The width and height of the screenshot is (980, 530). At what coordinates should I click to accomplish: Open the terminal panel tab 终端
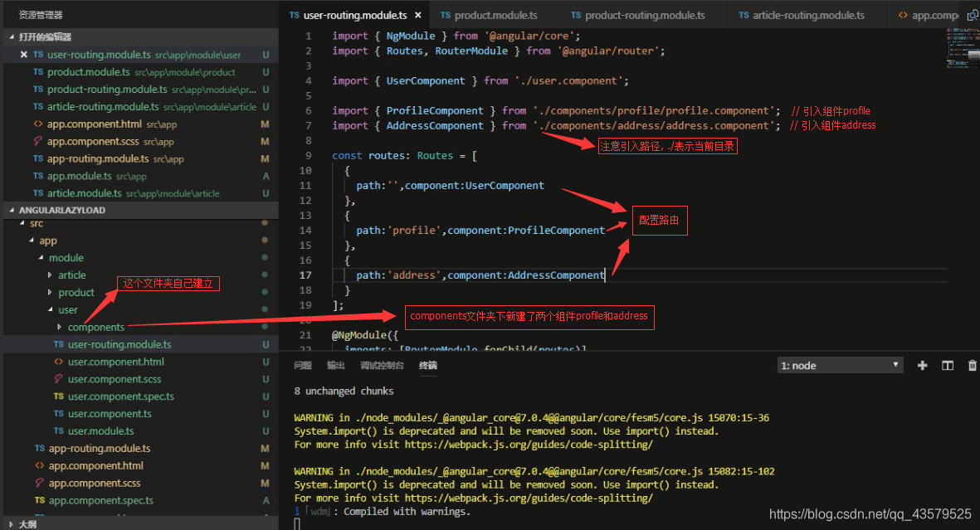coord(428,366)
